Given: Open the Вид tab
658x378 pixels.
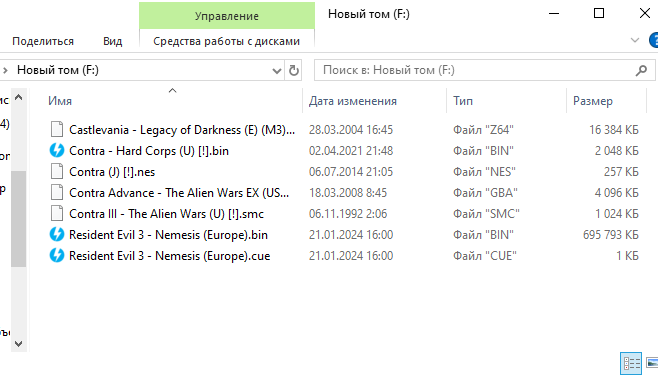Looking at the screenshot, I should 112,41.
